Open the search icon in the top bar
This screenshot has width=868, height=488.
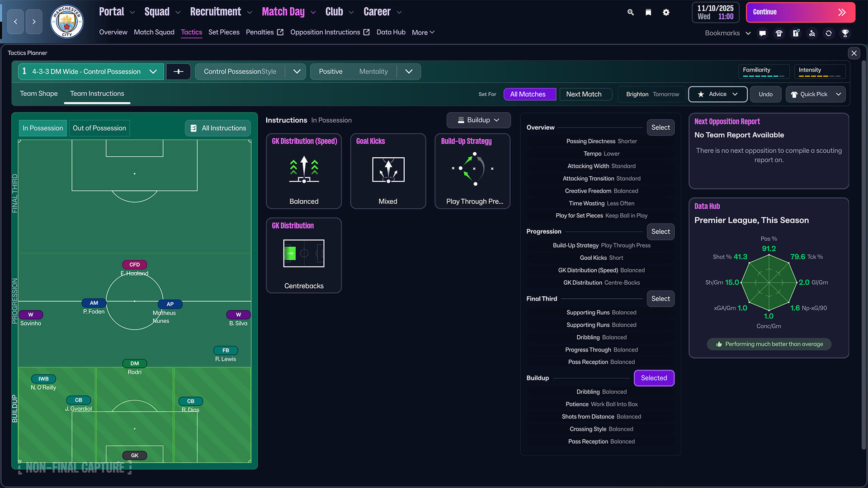630,12
